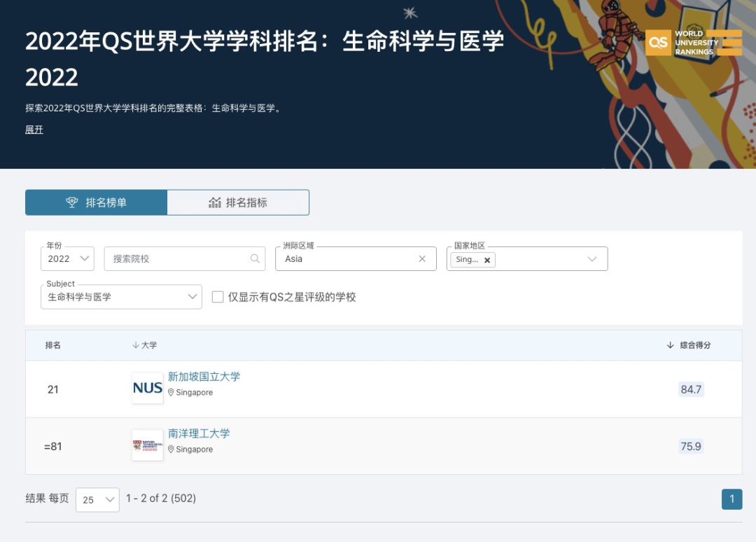Screen dimensions: 756x542
Task: Click the subtitle 探索2022年QS世界大学学科排名的完整表格
Action: click(153, 108)
